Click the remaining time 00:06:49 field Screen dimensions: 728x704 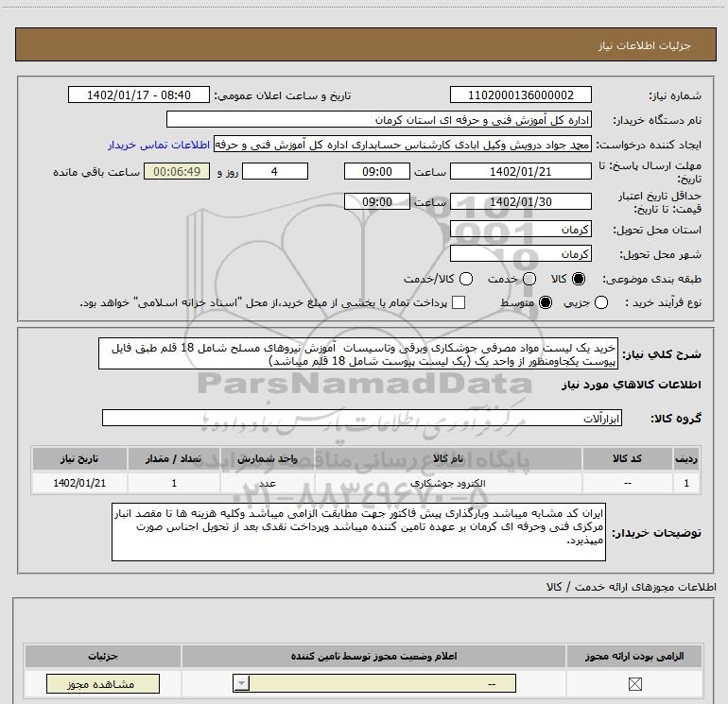click(177, 171)
